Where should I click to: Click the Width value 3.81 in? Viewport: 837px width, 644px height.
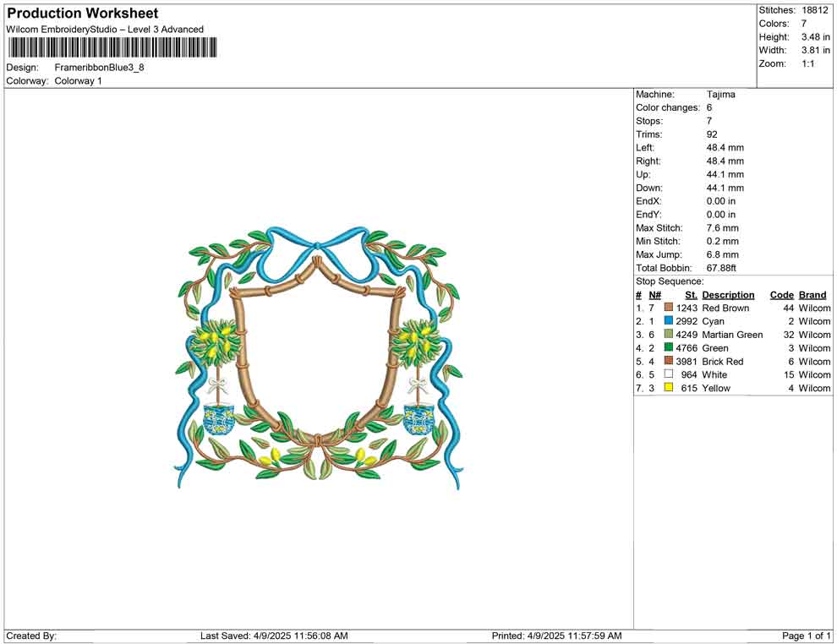click(816, 50)
